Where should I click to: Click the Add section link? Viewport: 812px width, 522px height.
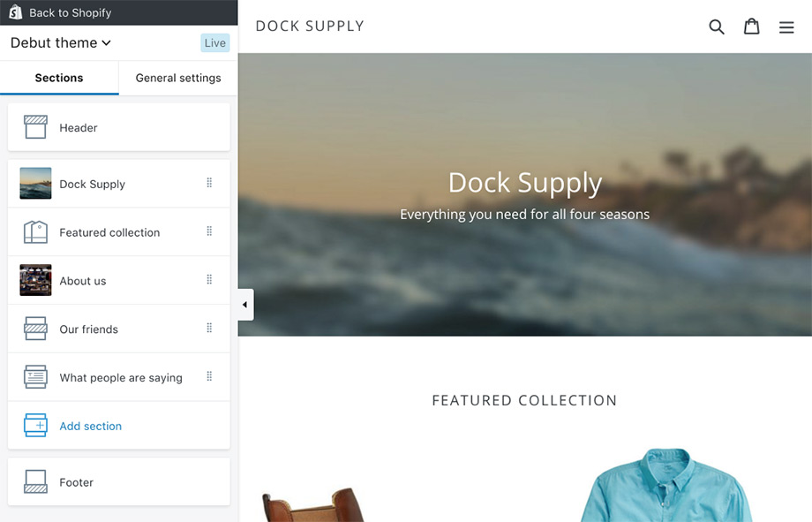click(91, 426)
